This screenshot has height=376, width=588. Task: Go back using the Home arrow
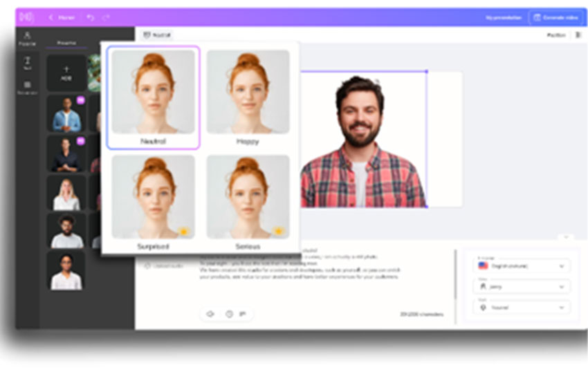(x=62, y=17)
